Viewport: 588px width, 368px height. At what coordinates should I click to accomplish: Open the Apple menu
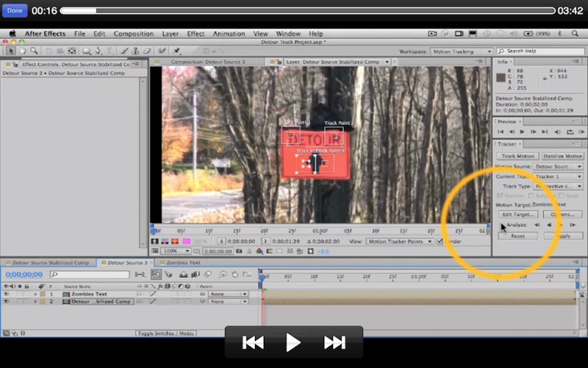(12, 33)
